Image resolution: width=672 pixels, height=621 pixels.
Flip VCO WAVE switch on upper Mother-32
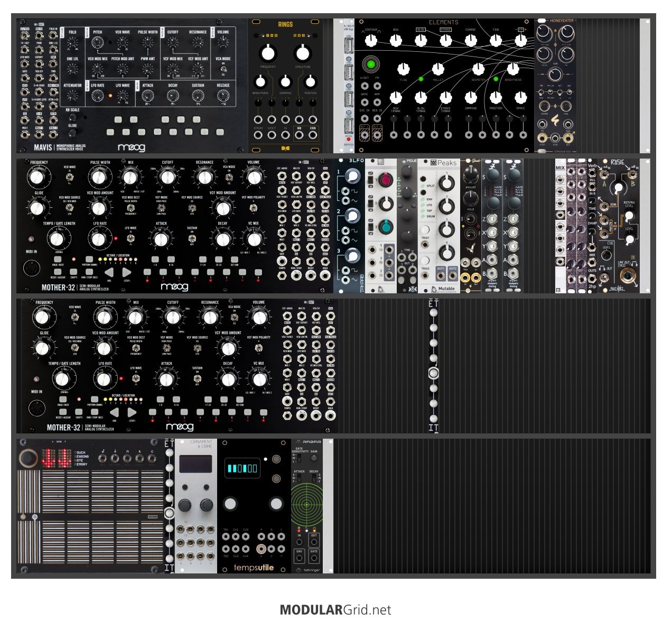pyautogui.click(x=70, y=178)
